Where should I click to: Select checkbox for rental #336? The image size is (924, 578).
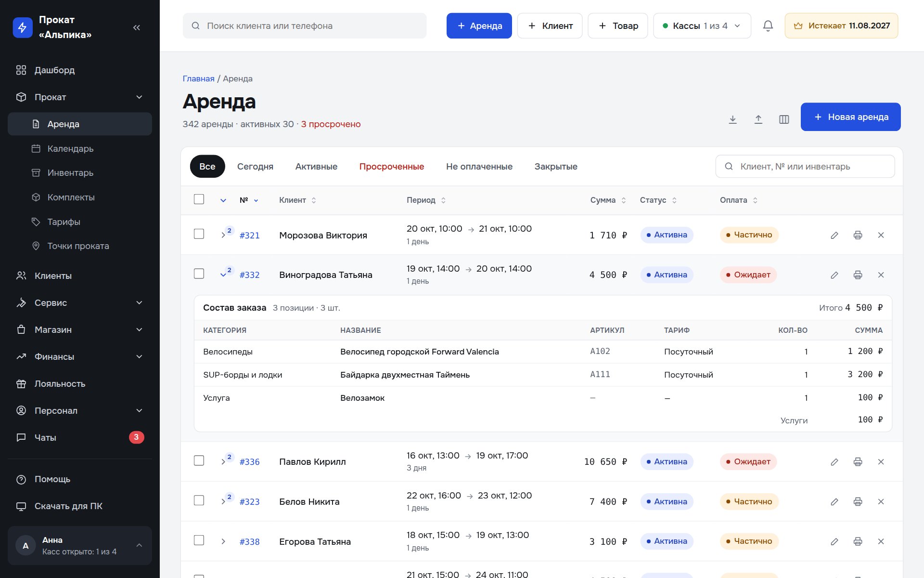click(199, 460)
